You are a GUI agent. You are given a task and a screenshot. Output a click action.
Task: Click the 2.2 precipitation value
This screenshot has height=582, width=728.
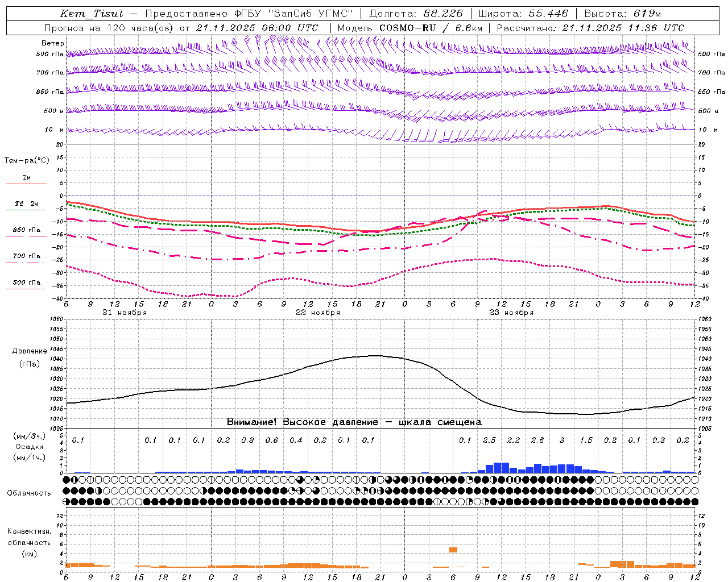pyautogui.click(x=514, y=440)
